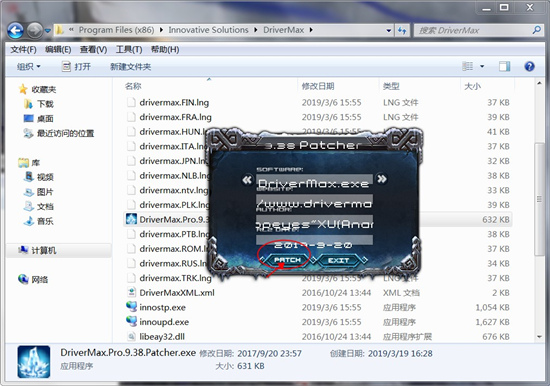Click the refresh button beside address bar
Image resolution: width=550 pixels, height=386 pixels.
point(402,31)
